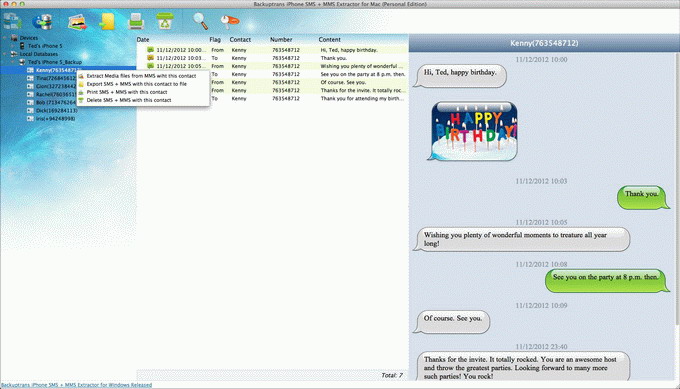The width and height of the screenshot is (680, 389).
Task: Click the extract media photos toolbar icon
Action: (77, 21)
